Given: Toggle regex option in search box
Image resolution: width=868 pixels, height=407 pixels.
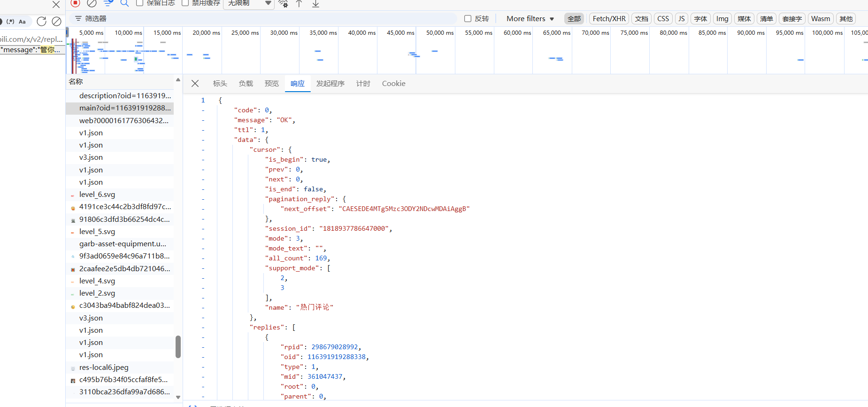Looking at the screenshot, I should point(10,22).
